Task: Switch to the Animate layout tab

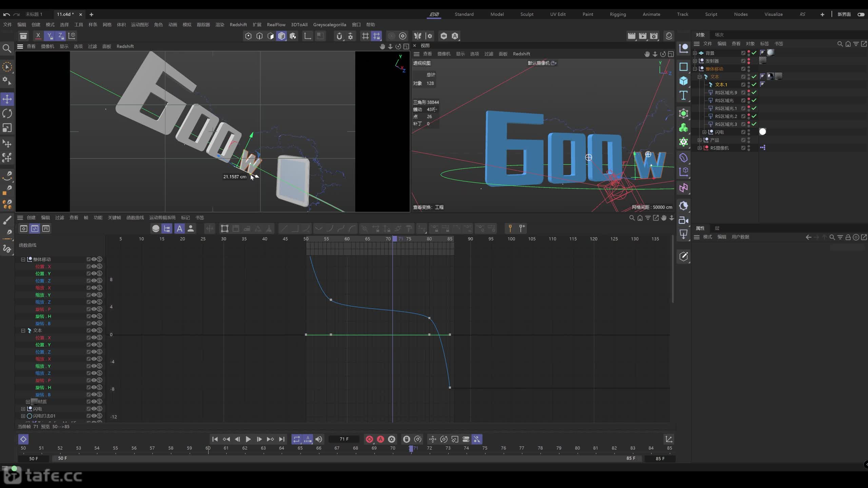Action: tap(651, 14)
